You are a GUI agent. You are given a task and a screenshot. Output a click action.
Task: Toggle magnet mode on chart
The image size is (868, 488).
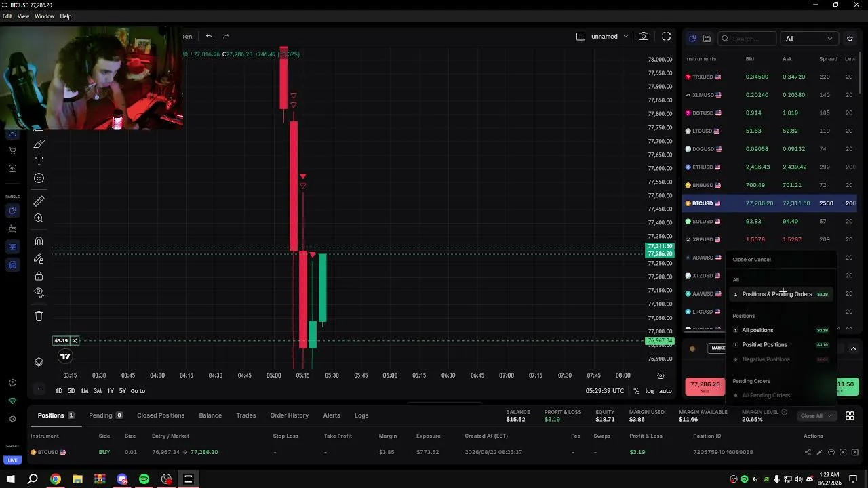[x=39, y=241]
